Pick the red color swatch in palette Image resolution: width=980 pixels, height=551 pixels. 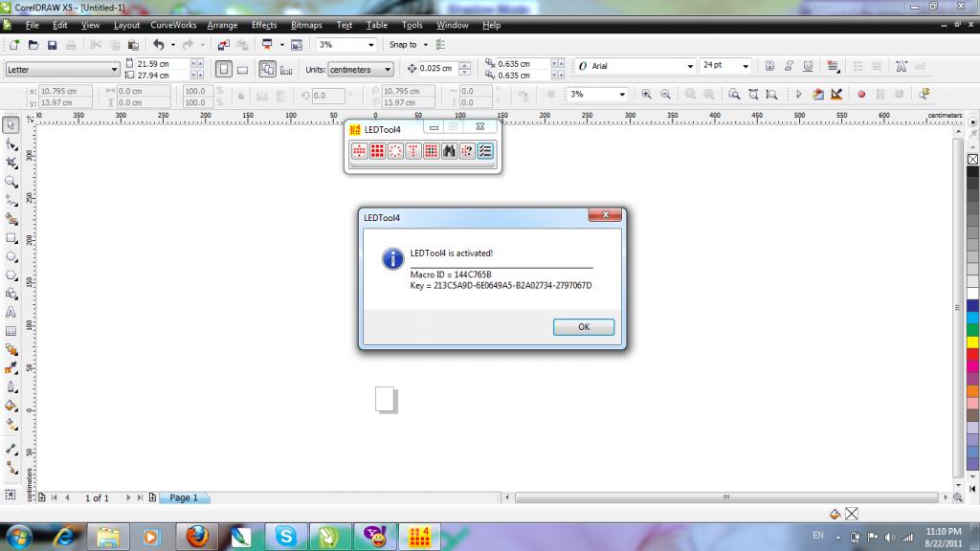(973, 354)
